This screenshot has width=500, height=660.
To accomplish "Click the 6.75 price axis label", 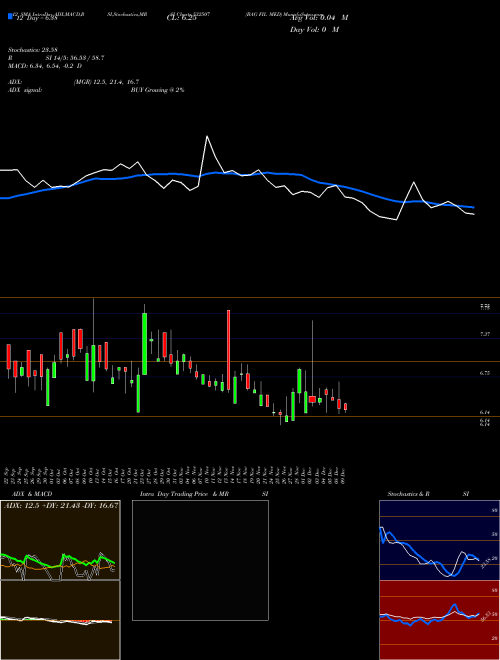I will pos(485,373).
